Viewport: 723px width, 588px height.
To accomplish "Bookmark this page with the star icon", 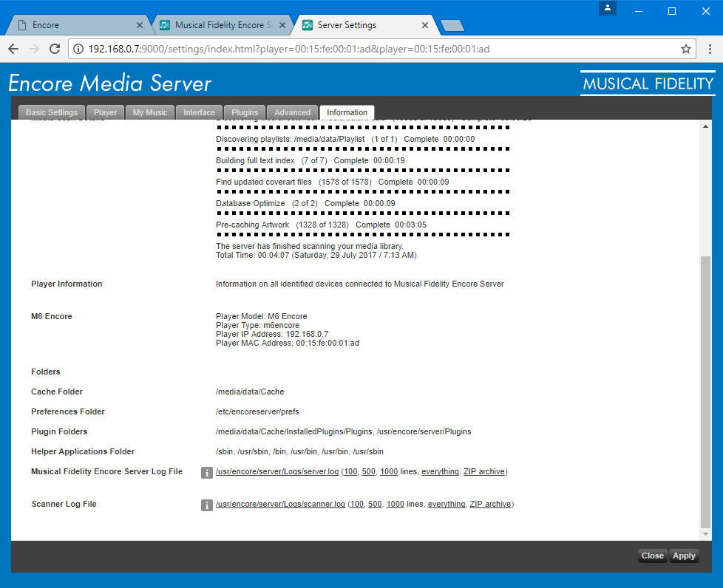I will [686, 49].
